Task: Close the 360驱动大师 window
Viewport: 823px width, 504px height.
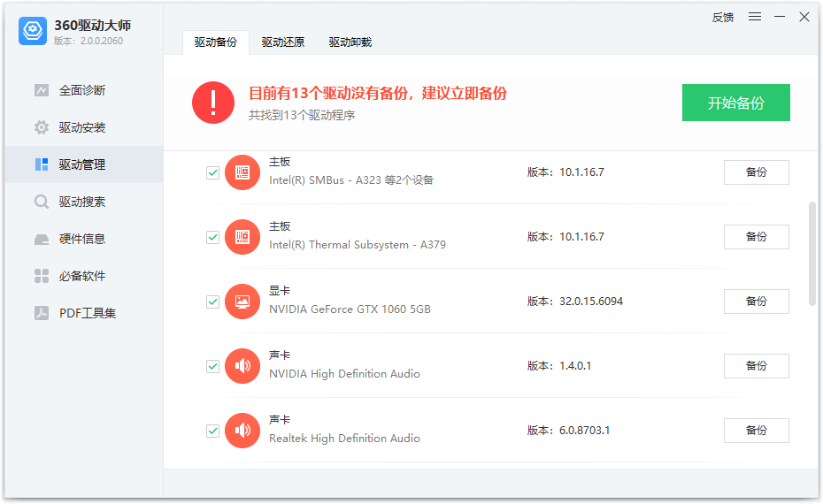Action: (x=804, y=17)
